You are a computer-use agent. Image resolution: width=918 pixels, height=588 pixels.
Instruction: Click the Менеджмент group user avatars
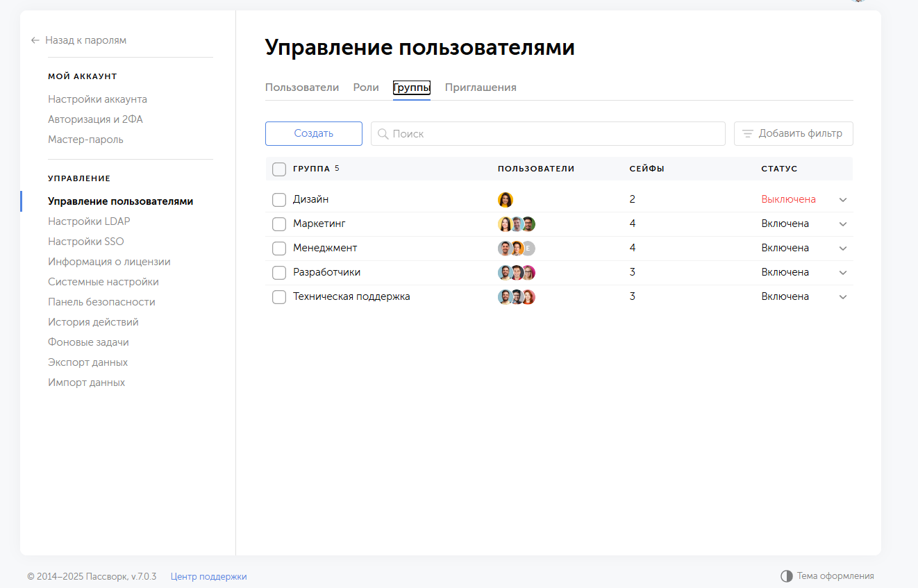(x=517, y=249)
